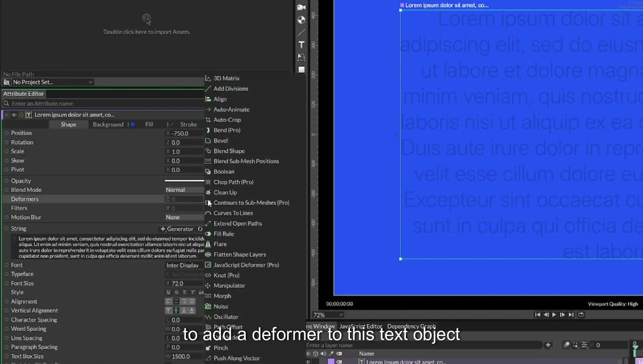
Task: Align text center
Action: [176, 301]
